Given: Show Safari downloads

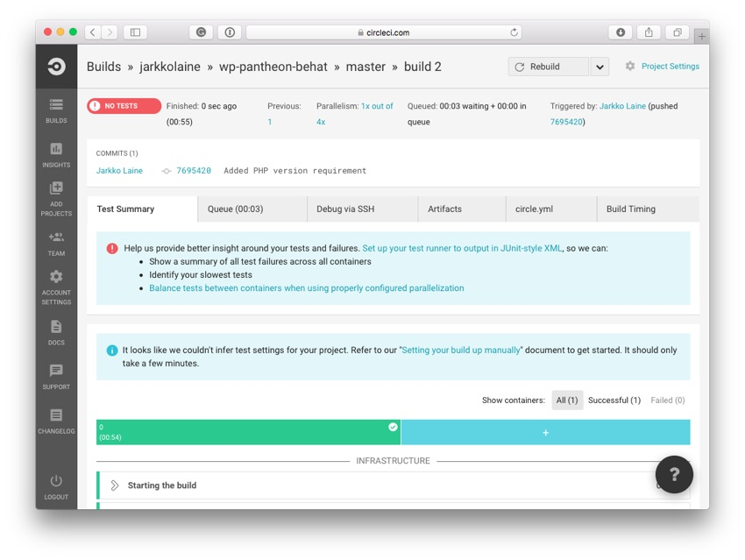Looking at the screenshot, I should (x=621, y=32).
